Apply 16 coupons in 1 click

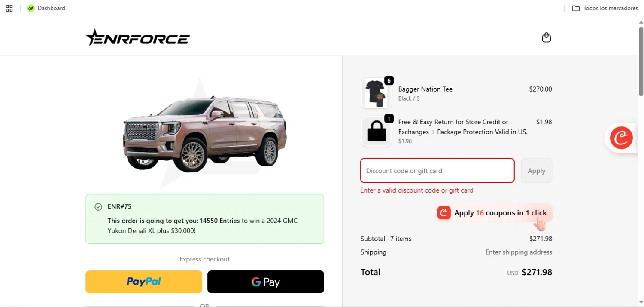(x=493, y=213)
